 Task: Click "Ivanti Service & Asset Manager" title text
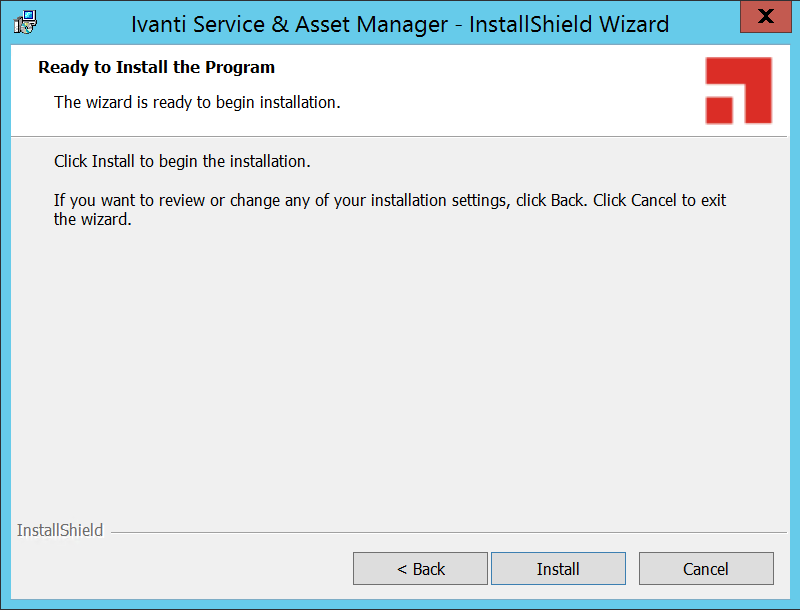pyautogui.click(x=290, y=24)
